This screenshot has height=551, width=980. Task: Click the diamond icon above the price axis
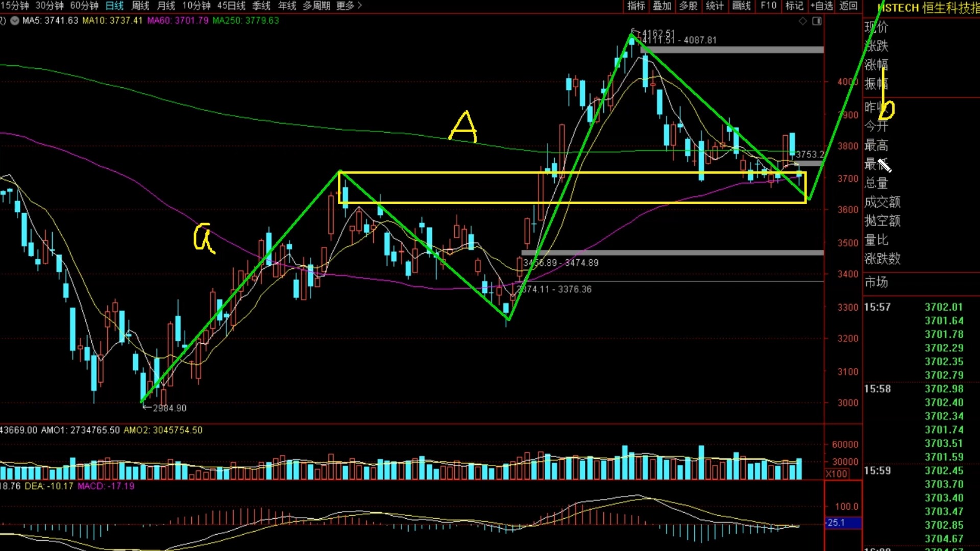(x=803, y=21)
